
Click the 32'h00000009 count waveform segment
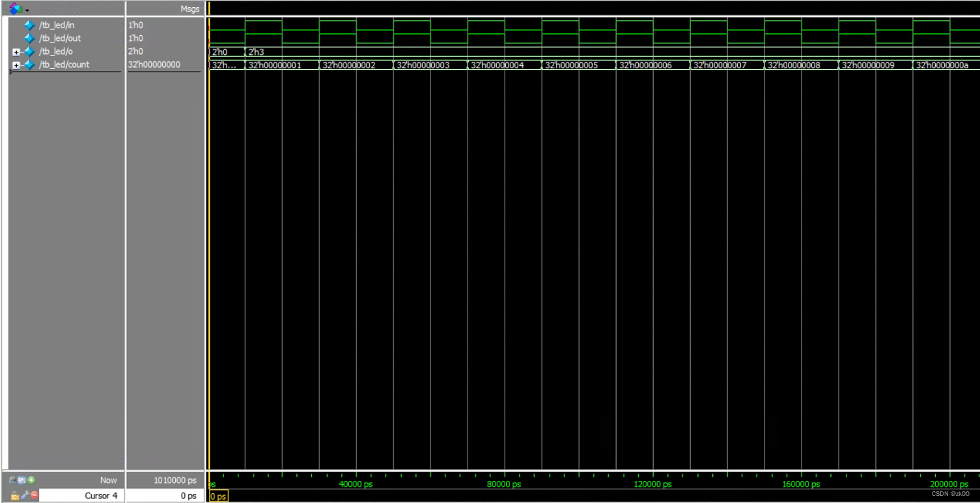[x=876, y=65]
